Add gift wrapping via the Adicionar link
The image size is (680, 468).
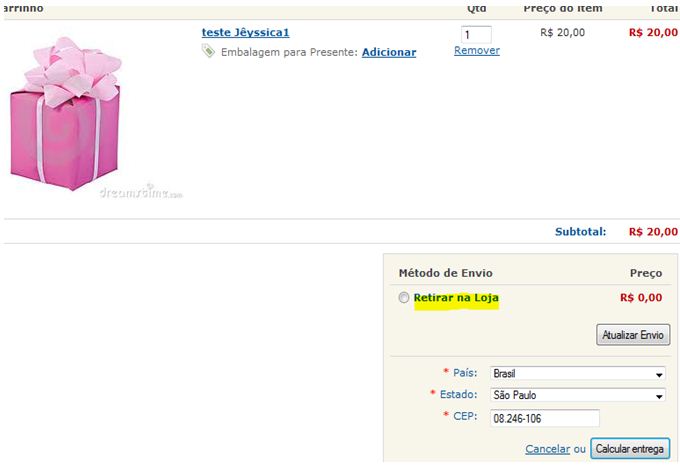point(389,52)
